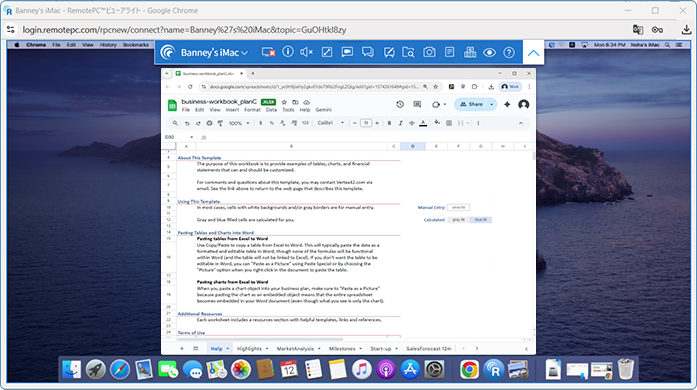Open the fill color picker

pyautogui.click(x=437, y=123)
